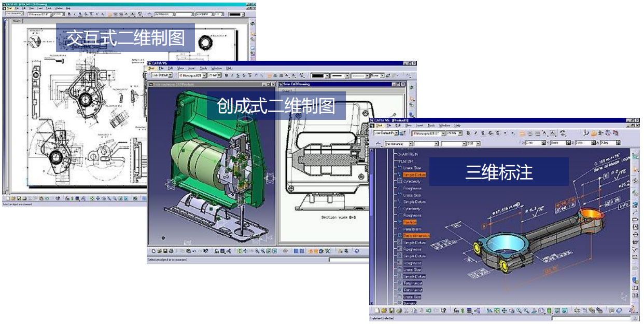The height and width of the screenshot is (324, 644).
Task: Open the 0.00 precision dropdown
Action: click(473, 143)
